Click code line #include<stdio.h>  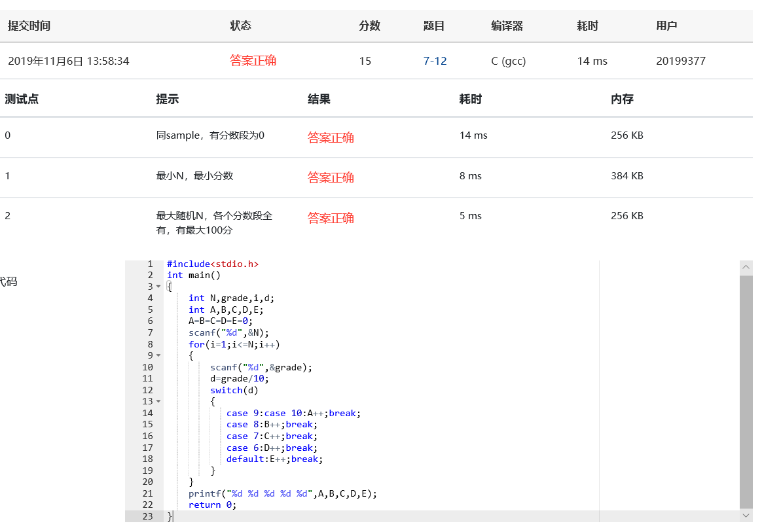[x=212, y=264]
